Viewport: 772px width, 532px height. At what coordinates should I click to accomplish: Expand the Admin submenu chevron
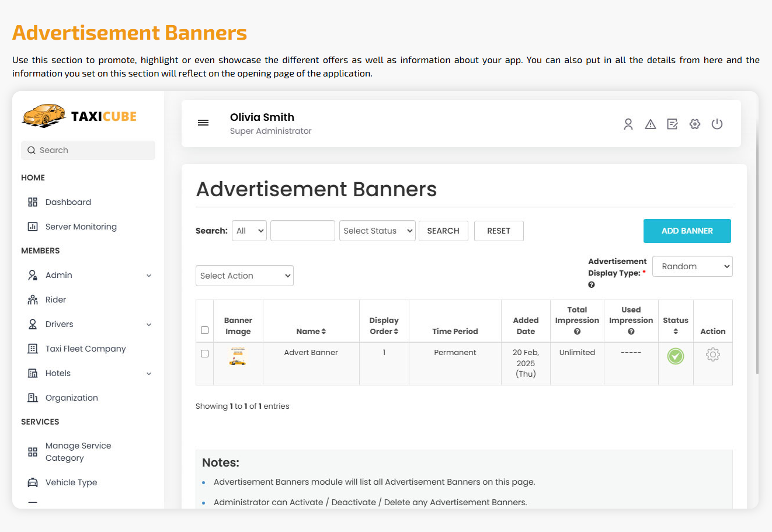pos(149,276)
